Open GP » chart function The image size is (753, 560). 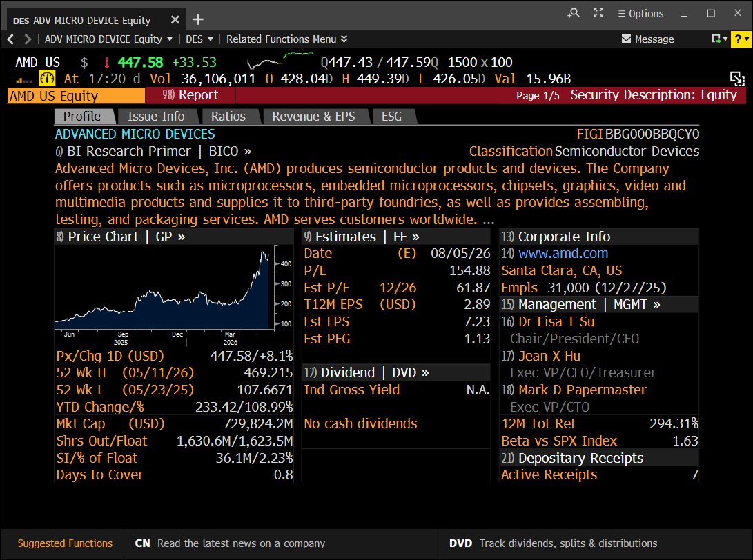[x=170, y=237]
